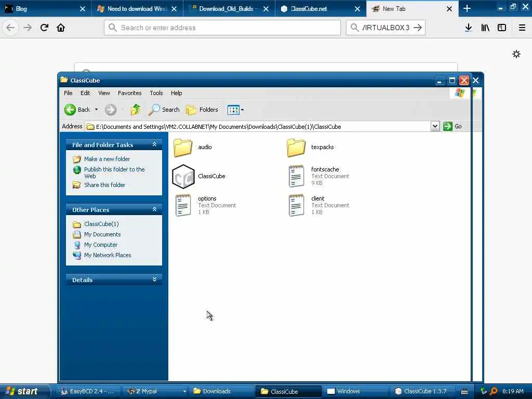Open the Back button history dropdown arrow
532x399 pixels.
click(x=96, y=110)
